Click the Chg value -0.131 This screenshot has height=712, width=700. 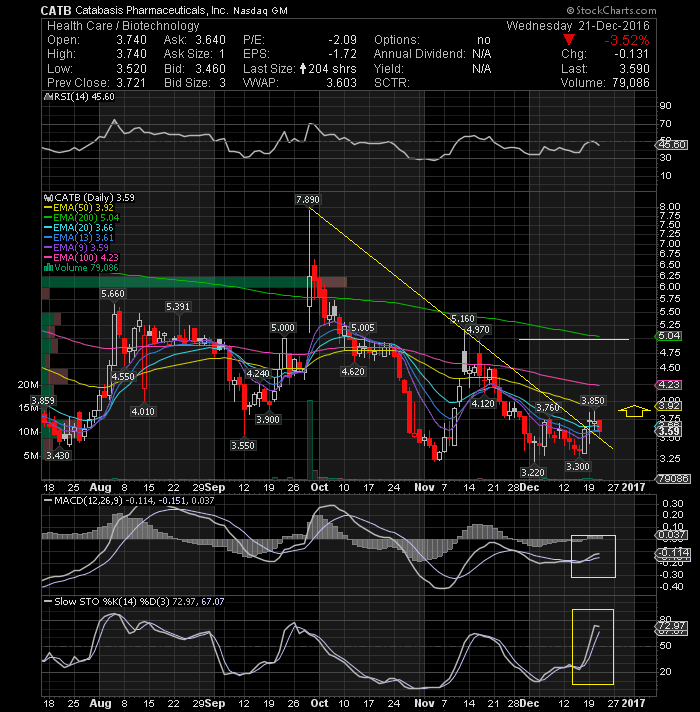(631, 54)
